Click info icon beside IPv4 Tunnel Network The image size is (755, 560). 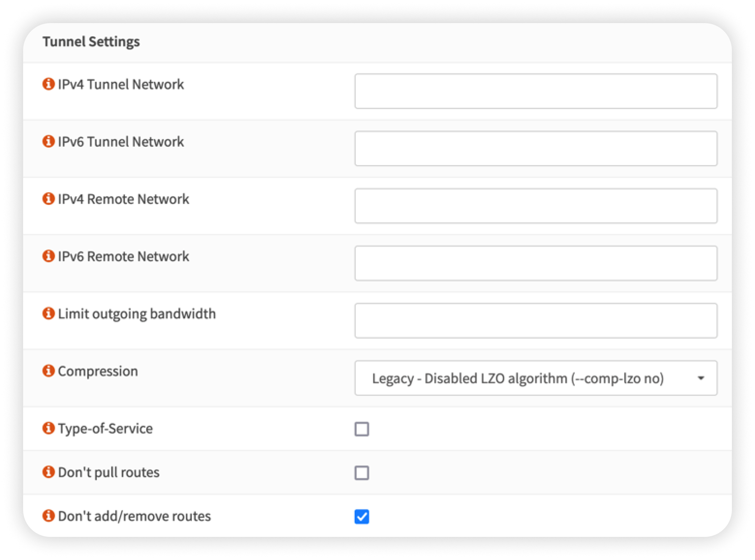[49, 84]
